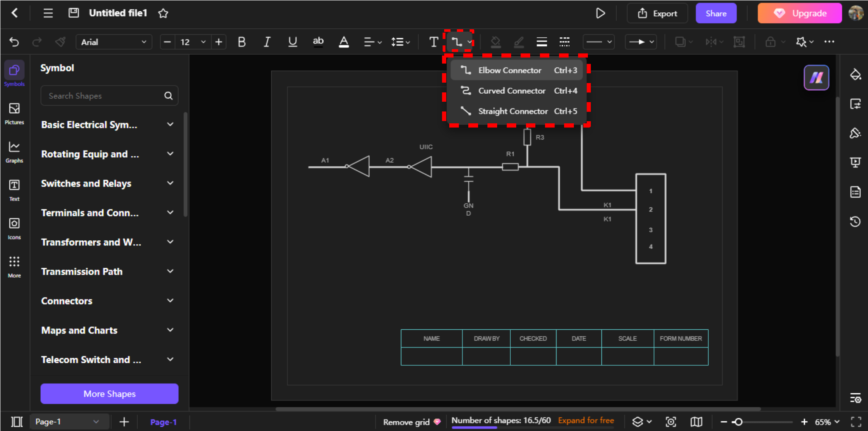Star the Untitled file1 document
The height and width of the screenshot is (431, 868).
pos(163,14)
